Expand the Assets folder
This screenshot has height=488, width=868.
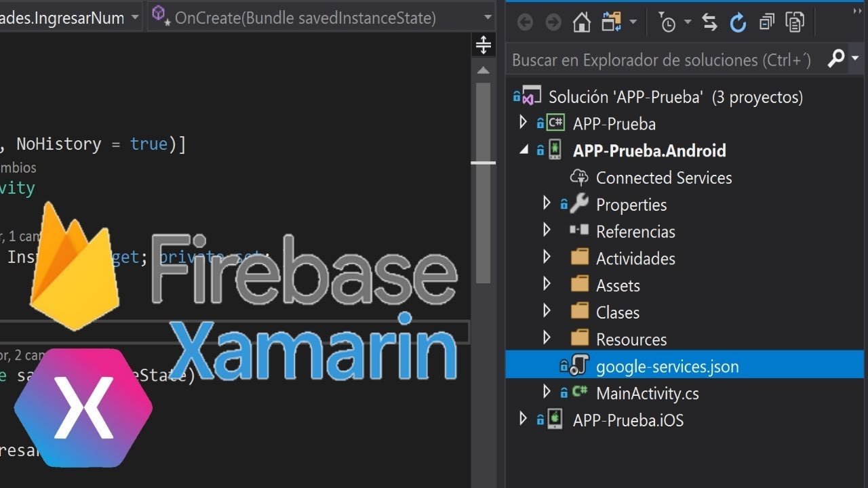(x=547, y=284)
